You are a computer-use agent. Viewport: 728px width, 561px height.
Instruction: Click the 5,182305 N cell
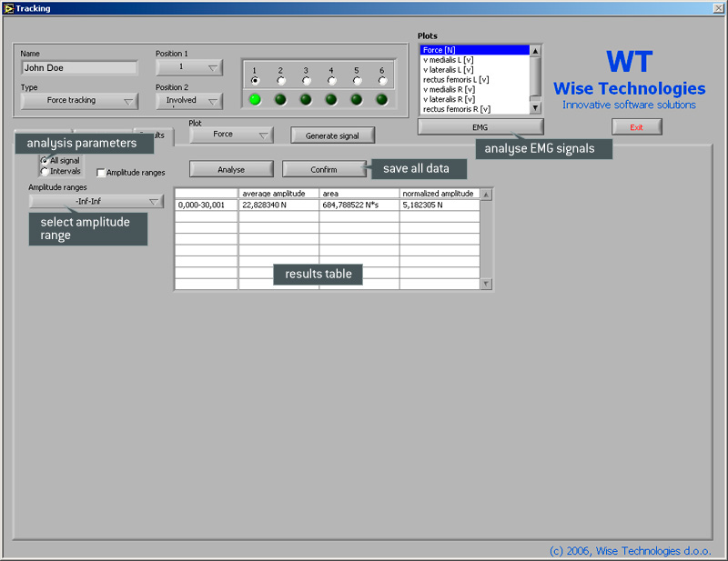440,205
